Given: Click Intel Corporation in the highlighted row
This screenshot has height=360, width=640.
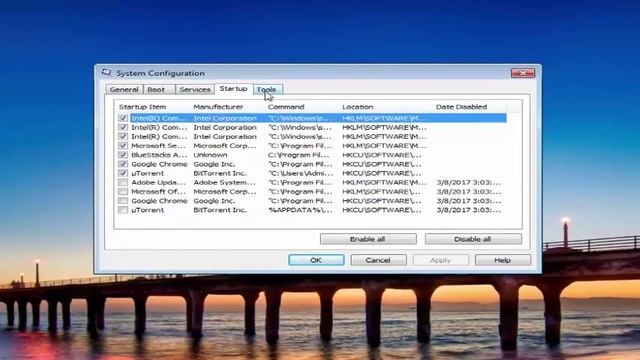Looking at the screenshot, I should (x=225, y=118).
